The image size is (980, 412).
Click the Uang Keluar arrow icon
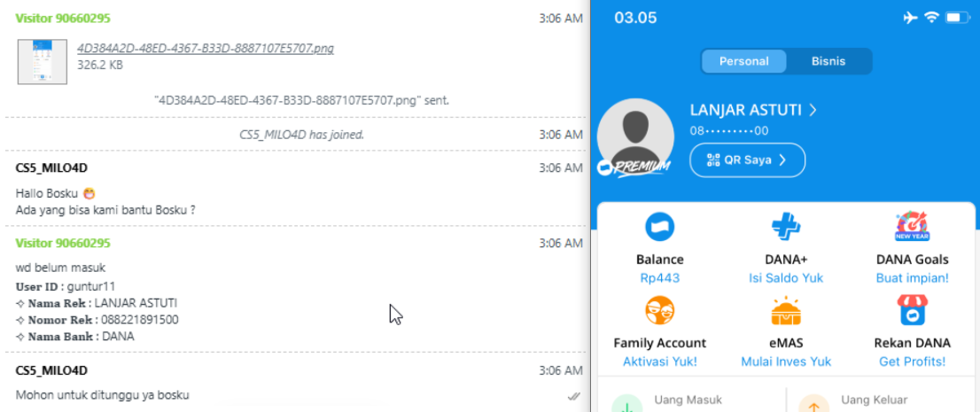click(x=813, y=404)
